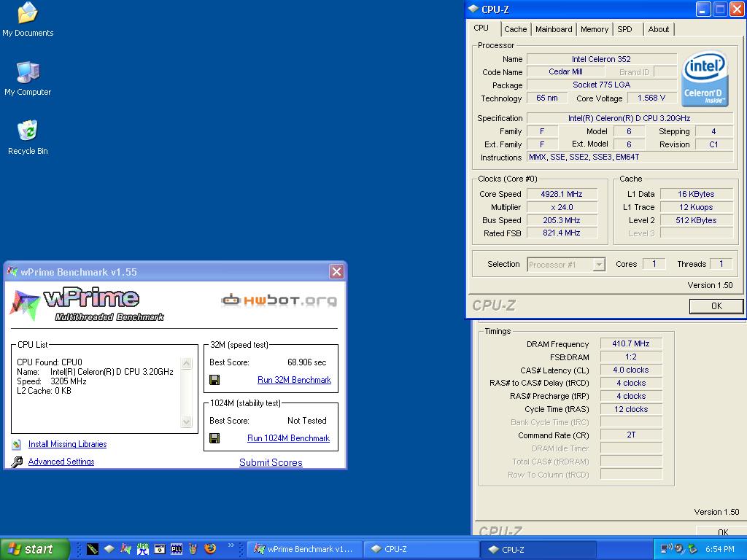Click the network connection tray icon
The width and height of the screenshot is (747, 560).
(666, 549)
